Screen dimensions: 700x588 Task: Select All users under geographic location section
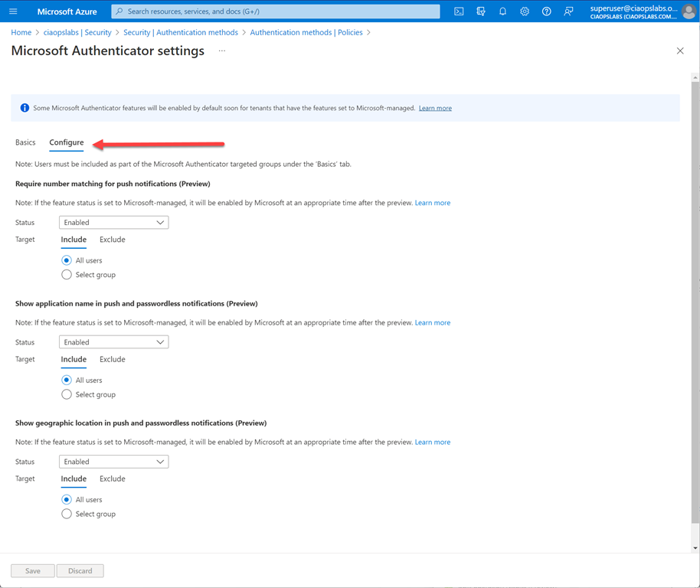[67, 499]
